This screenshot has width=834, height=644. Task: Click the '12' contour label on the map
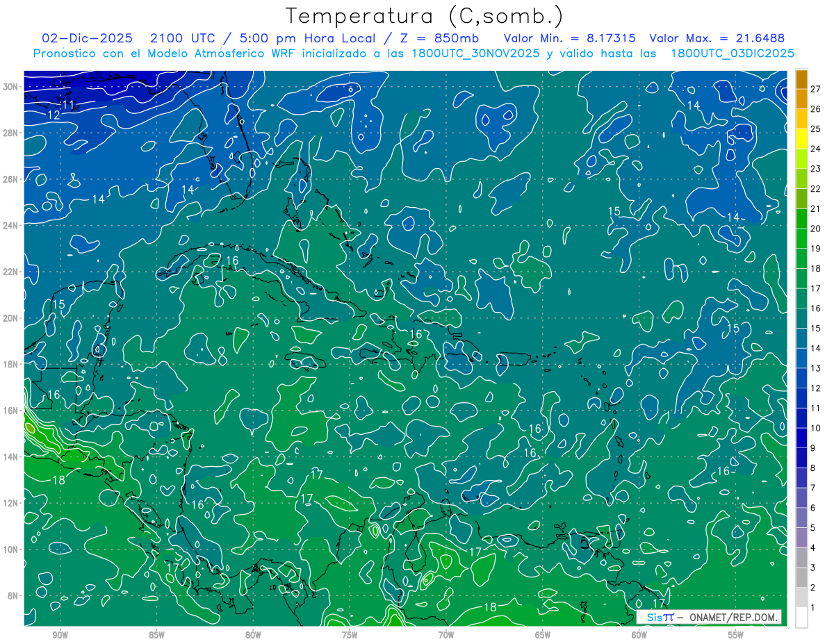tap(54, 115)
